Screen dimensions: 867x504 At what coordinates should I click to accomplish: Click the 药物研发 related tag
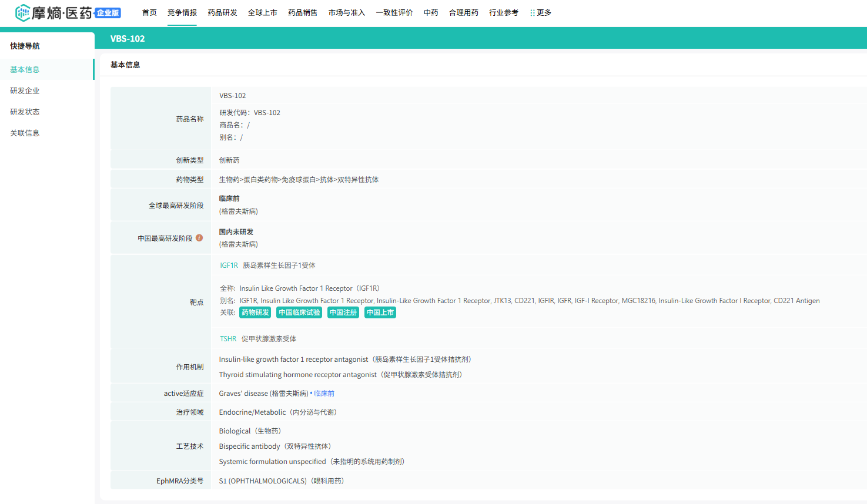tap(255, 313)
